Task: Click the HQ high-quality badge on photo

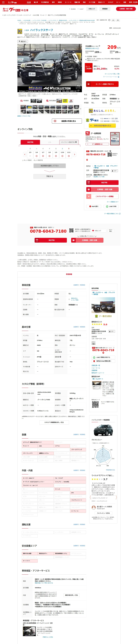Action: 78,86
